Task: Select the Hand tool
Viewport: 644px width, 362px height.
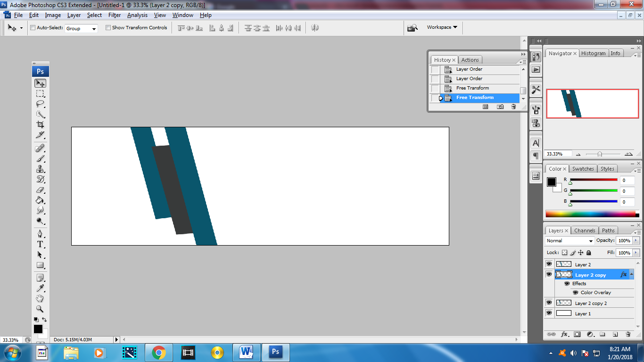Action: (x=40, y=298)
